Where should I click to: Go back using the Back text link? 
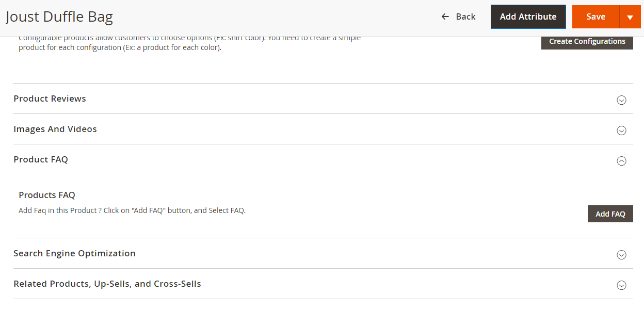[465, 17]
